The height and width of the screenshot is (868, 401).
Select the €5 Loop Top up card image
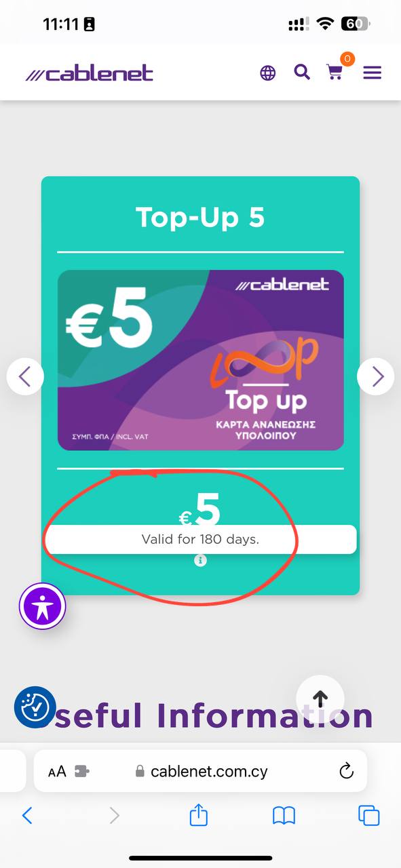(x=200, y=360)
